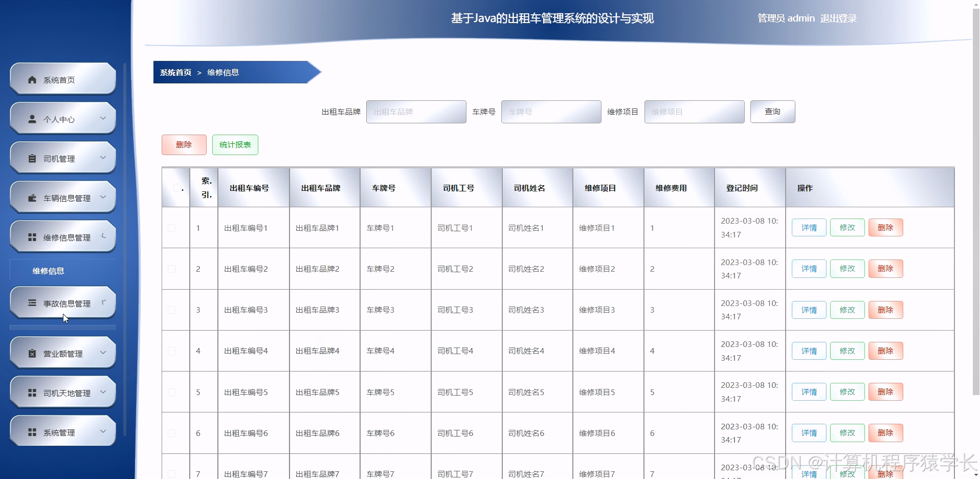Screen dimensions: 980x479
Task: Open the 系统首页 sidebar item
Action: (x=63, y=79)
